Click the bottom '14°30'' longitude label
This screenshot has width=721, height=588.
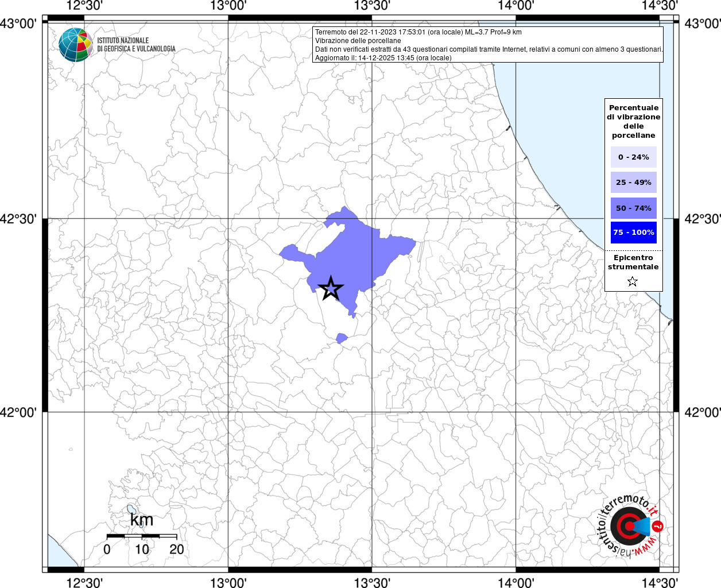tap(659, 582)
